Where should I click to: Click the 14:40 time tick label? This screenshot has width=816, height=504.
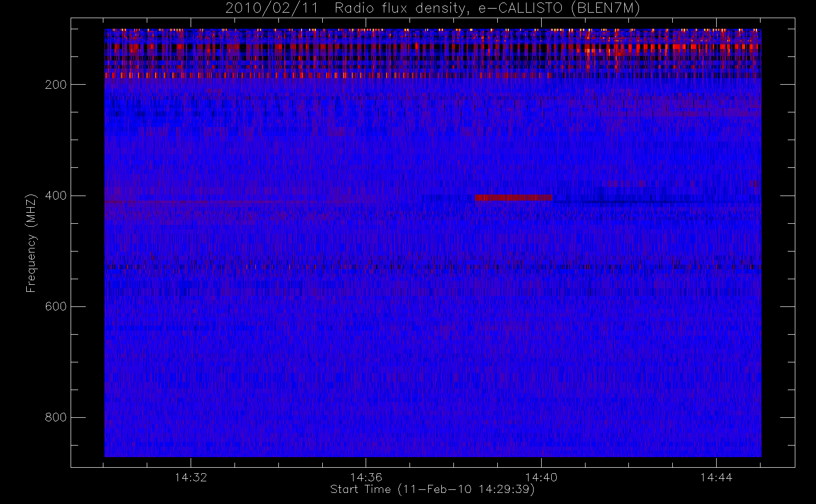541,477
